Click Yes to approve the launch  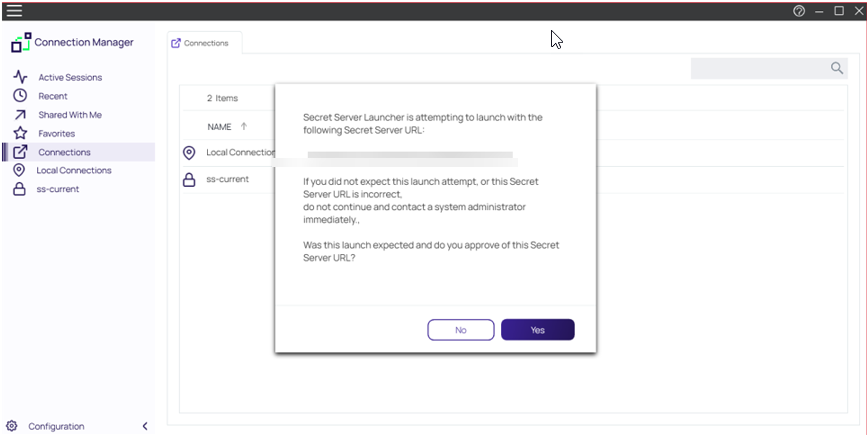coord(537,330)
